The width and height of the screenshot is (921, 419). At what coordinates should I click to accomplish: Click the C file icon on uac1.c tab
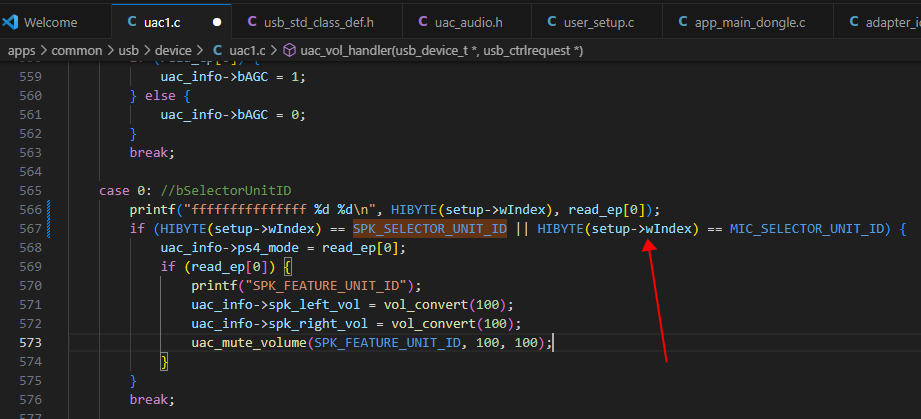pyautogui.click(x=132, y=22)
